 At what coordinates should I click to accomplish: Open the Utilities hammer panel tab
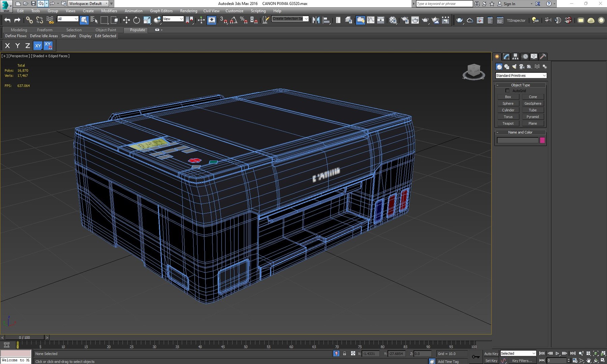(x=543, y=57)
